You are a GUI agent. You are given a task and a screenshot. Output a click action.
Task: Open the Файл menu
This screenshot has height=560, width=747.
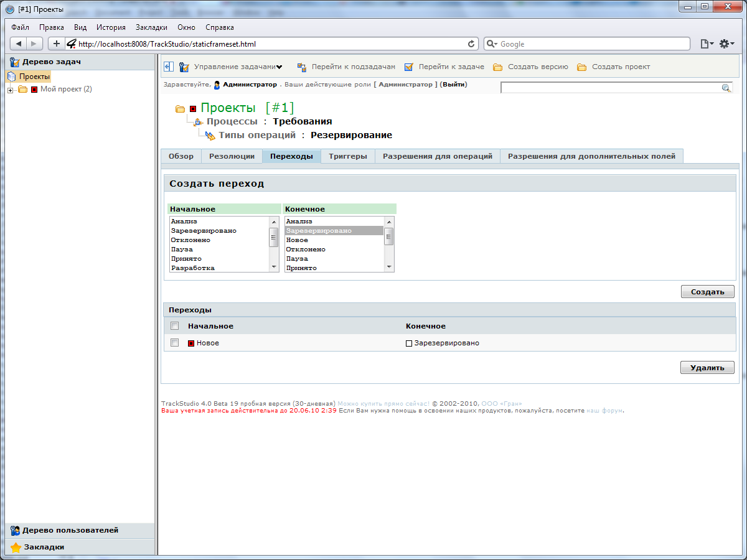(20, 27)
